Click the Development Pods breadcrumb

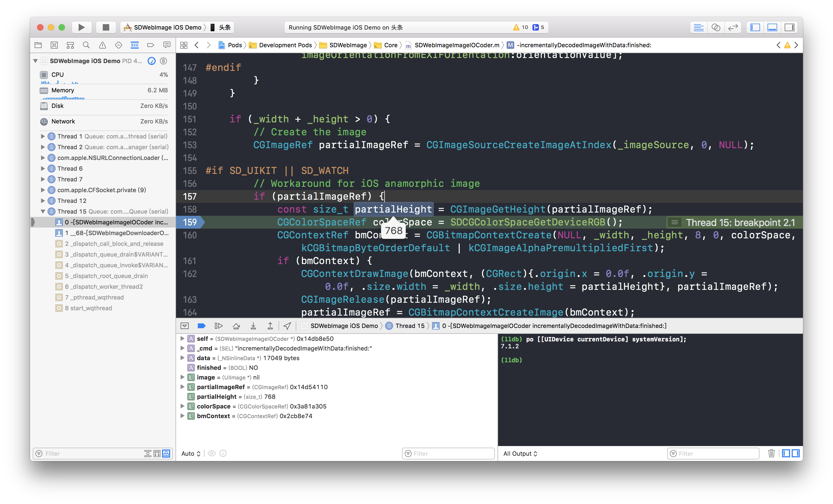(281, 45)
